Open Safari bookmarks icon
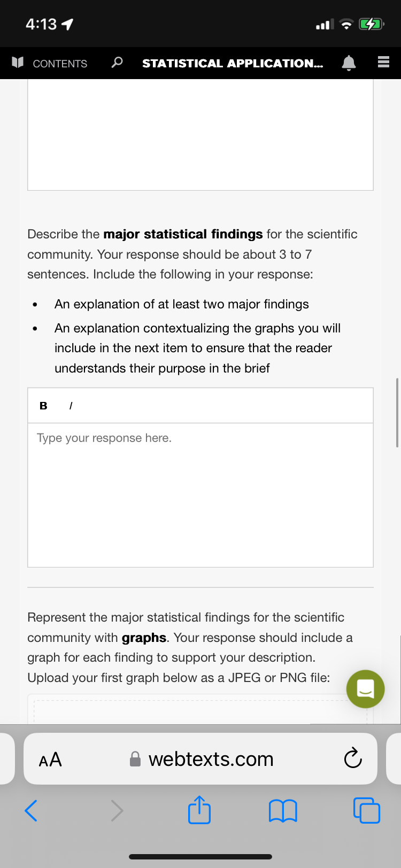401x868 pixels. tap(283, 811)
